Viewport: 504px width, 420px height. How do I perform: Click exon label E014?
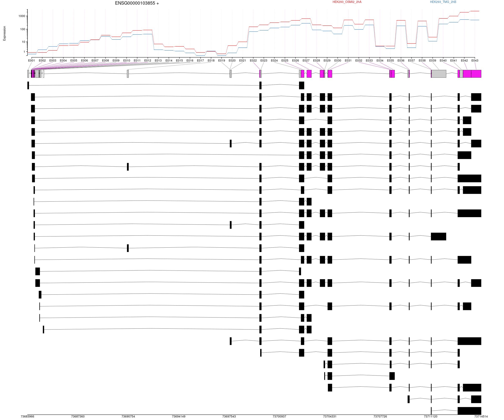point(169,61)
